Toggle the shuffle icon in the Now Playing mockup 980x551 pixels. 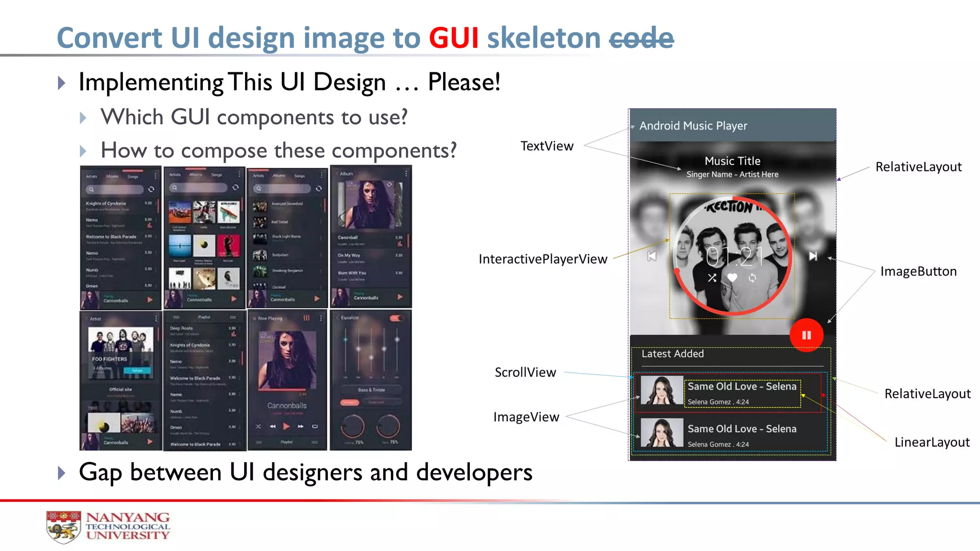[258, 426]
